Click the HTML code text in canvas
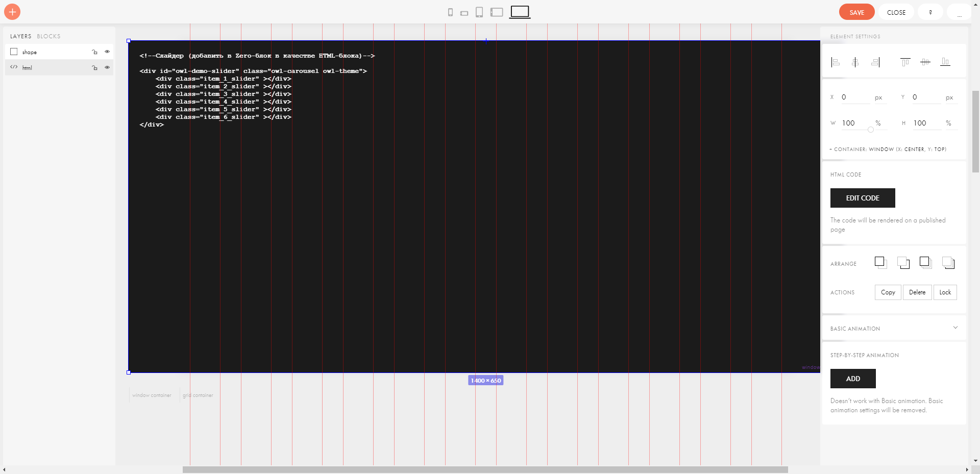 coord(257,90)
